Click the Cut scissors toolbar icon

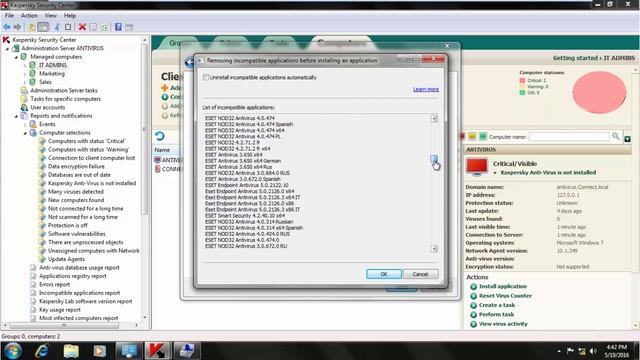pos(57,27)
